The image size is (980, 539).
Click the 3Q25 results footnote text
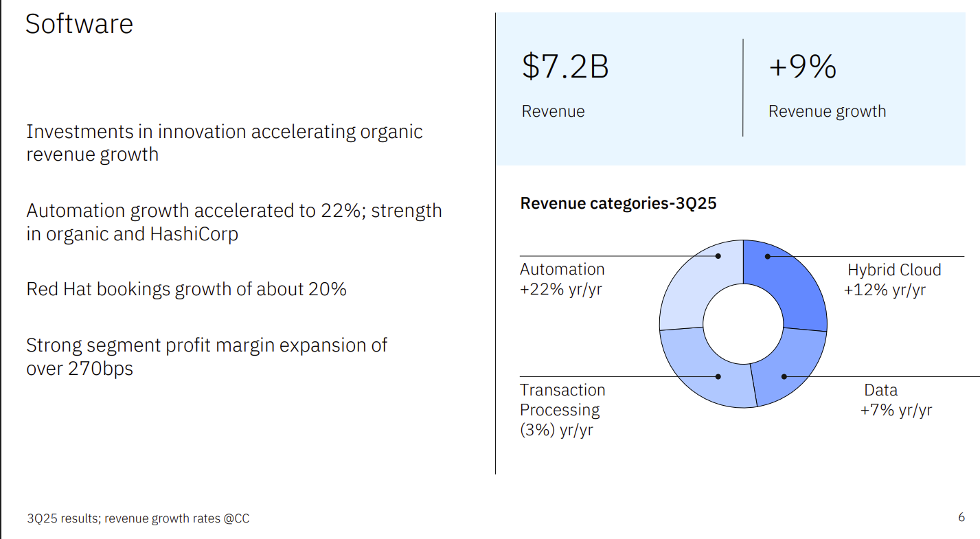coord(138,518)
